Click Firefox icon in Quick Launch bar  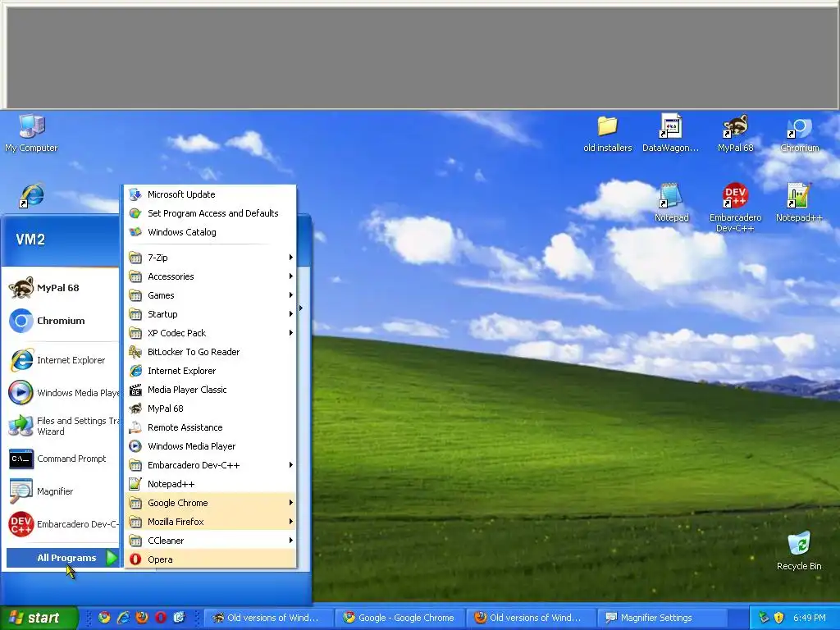(141, 618)
